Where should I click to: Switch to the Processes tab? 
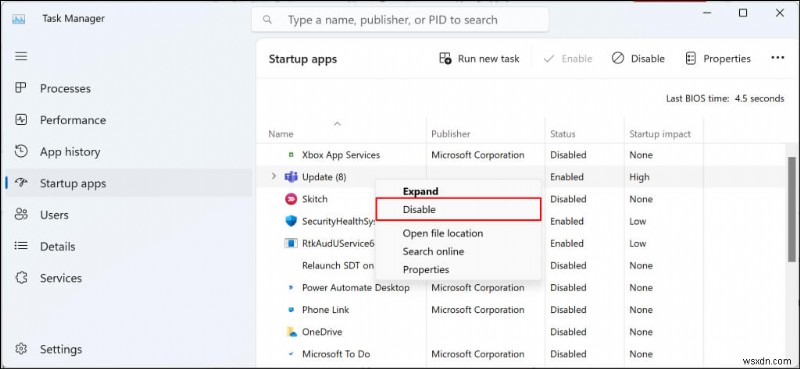(x=65, y=88)
